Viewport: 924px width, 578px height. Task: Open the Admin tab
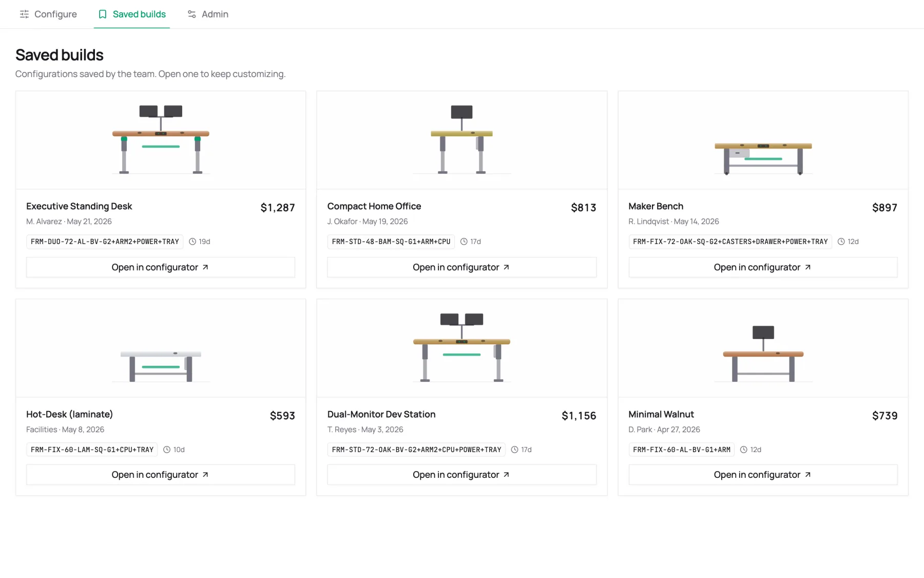coord(208,14)
